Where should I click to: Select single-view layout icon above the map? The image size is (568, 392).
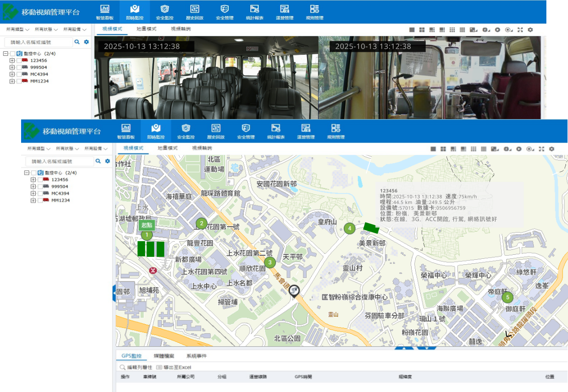coord(433,149)
